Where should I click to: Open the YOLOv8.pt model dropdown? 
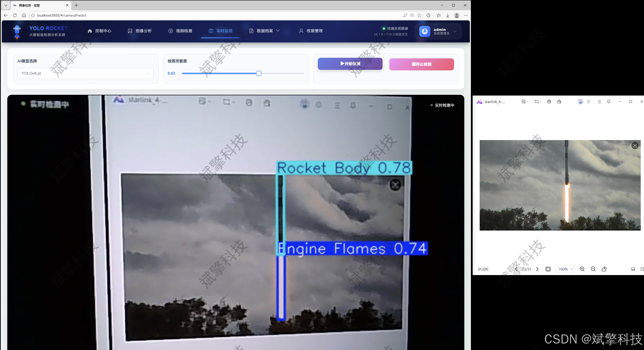(x=86, y=73)
